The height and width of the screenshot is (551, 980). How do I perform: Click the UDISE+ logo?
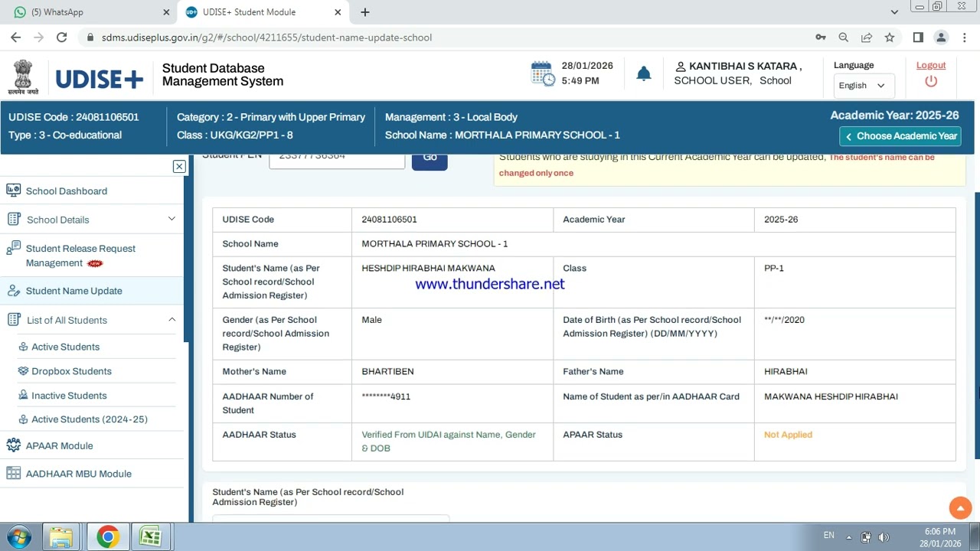pyautogui.click(x=100, y=79)
